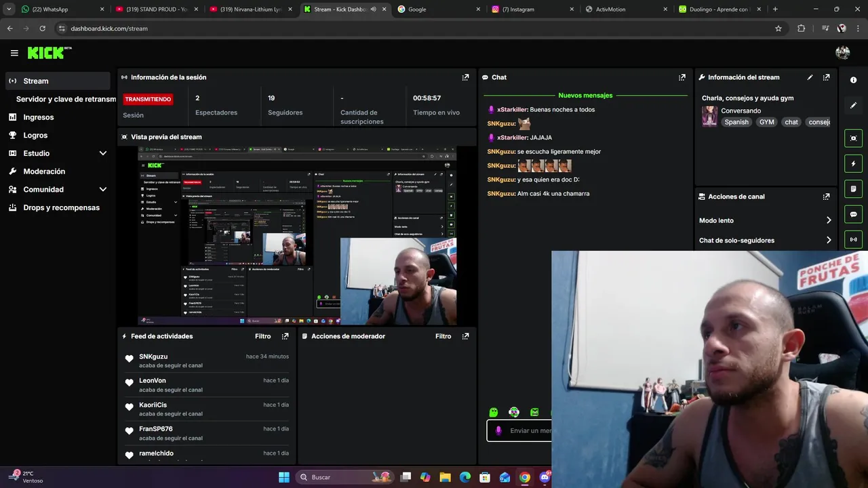The width and height of the screenshot is (868, 488).
Task: Open a new browser tab
Action: click(775, 9)
